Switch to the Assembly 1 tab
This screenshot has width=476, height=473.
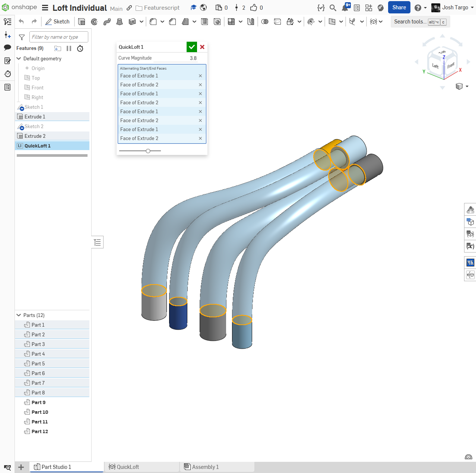point(205,467)
